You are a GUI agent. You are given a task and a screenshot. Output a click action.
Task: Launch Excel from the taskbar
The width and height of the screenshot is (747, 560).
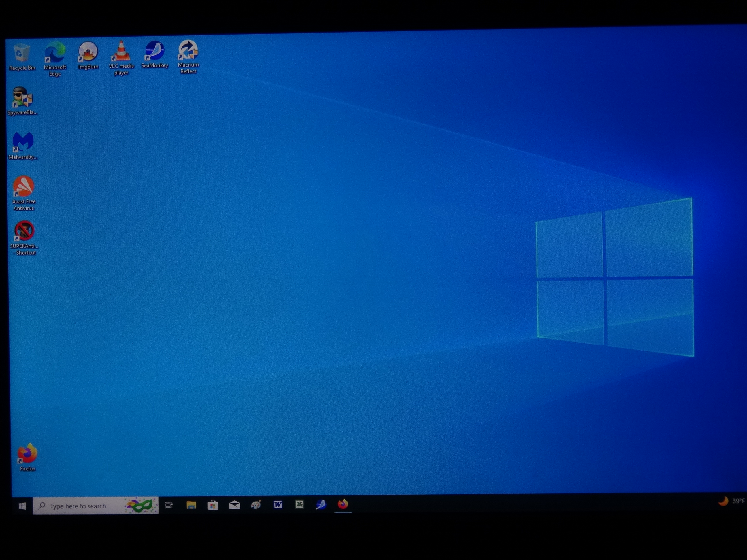(x=299, y=504)
